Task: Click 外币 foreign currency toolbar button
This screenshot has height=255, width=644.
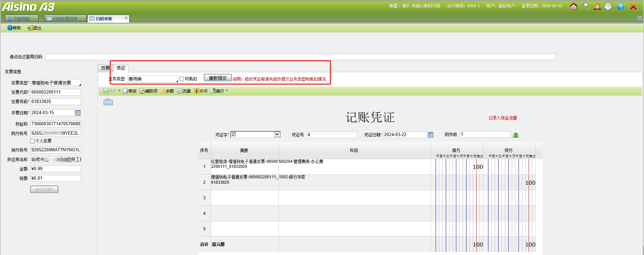Action: point(201,91)
